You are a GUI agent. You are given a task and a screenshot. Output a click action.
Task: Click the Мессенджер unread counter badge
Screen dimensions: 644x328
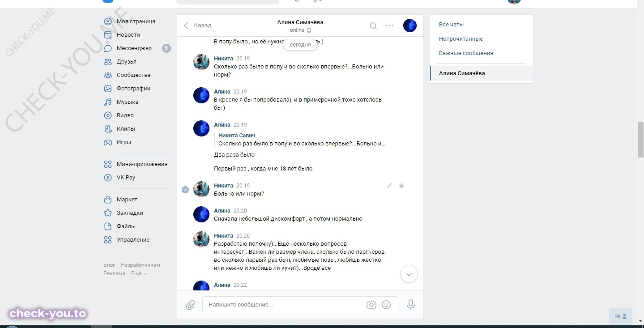pos(166,48)
